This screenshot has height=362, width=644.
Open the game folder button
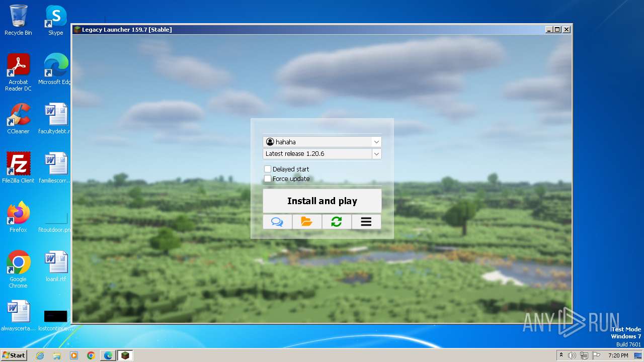(307, 222)
